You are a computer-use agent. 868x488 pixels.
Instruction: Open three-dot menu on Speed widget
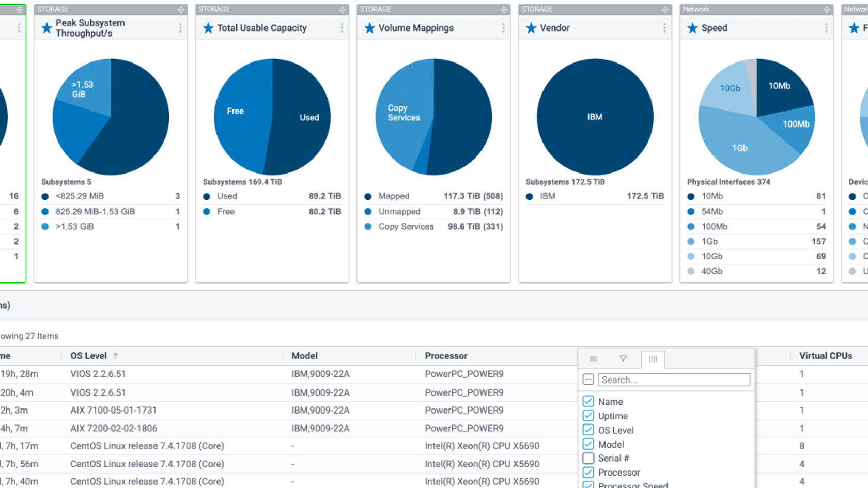coord(826,28)
